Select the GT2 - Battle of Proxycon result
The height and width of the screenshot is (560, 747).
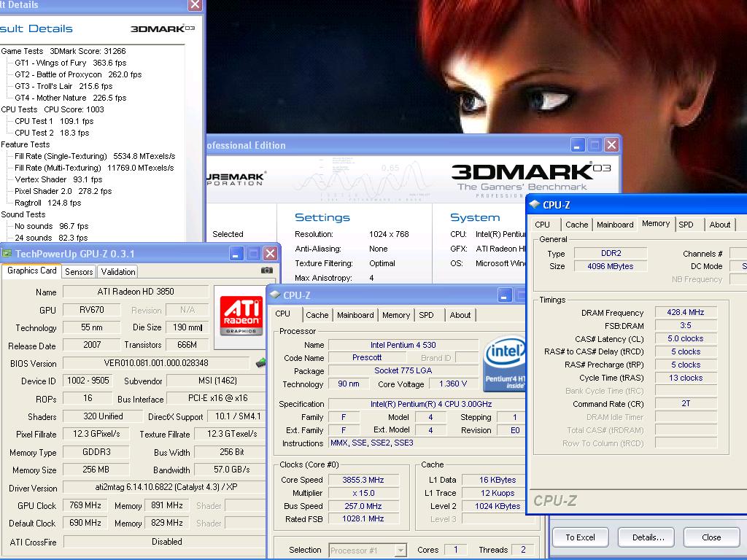78,74
